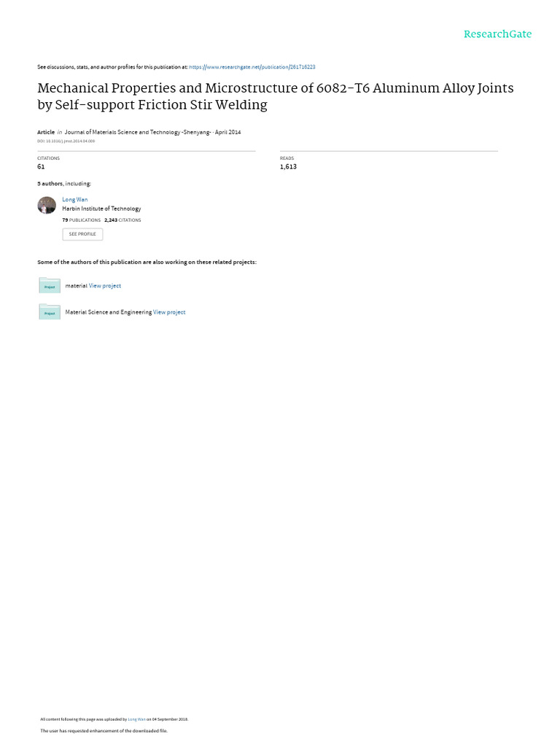
Task: Click Harbin Institute of Technology affiliation text
Action: (101, 209)
